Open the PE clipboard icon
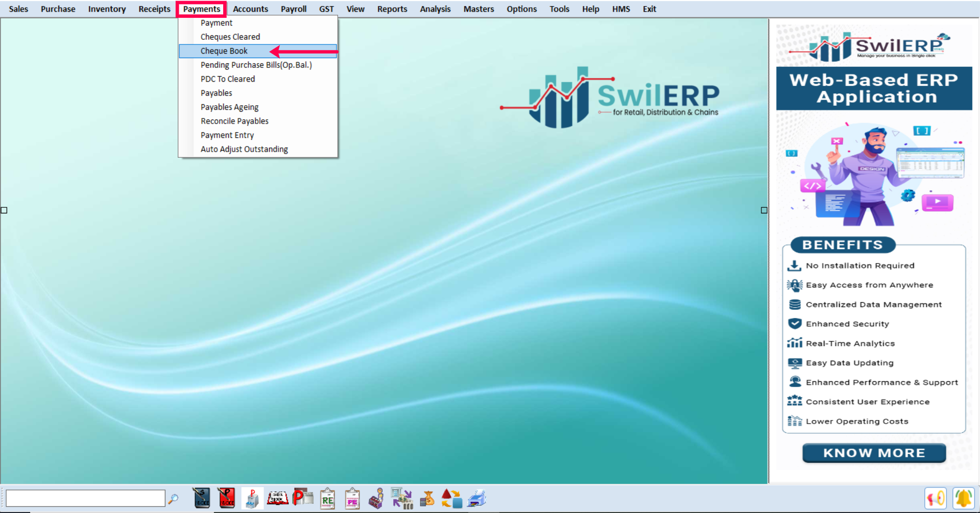 point(352,499)
